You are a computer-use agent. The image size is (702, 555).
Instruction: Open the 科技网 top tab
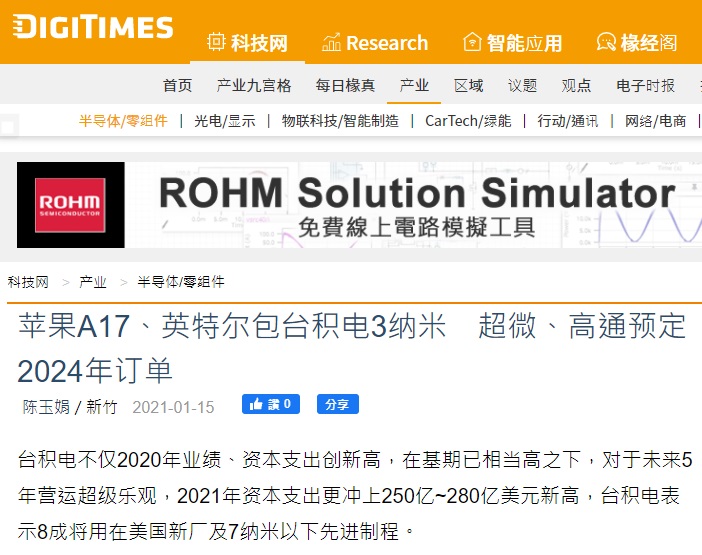pyautogui.click(x=248, y=43)
